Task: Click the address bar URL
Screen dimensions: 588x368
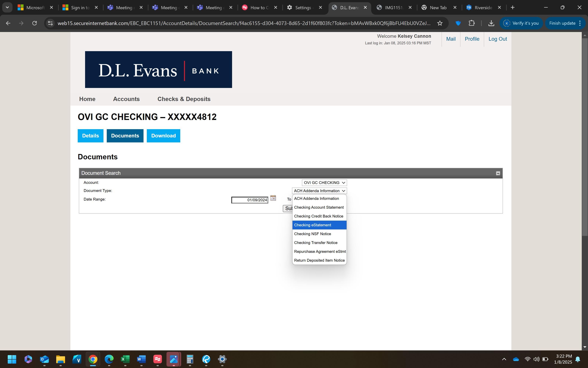Action: [x=244, y=23]
